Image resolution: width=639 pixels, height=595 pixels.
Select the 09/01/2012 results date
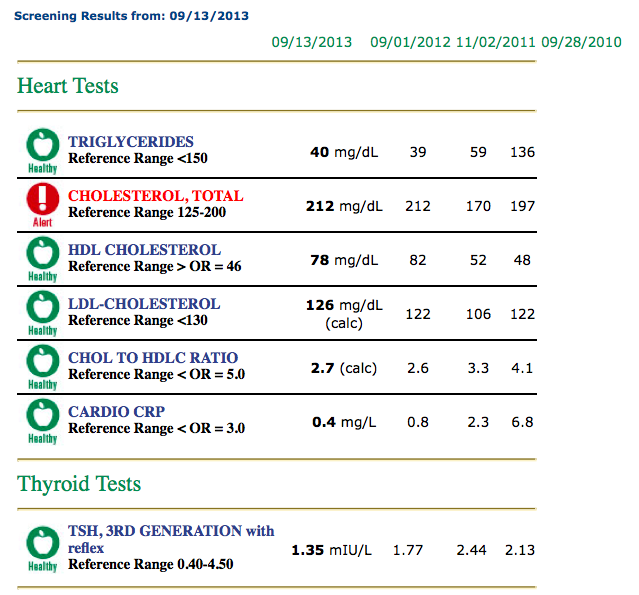[410, 42]
